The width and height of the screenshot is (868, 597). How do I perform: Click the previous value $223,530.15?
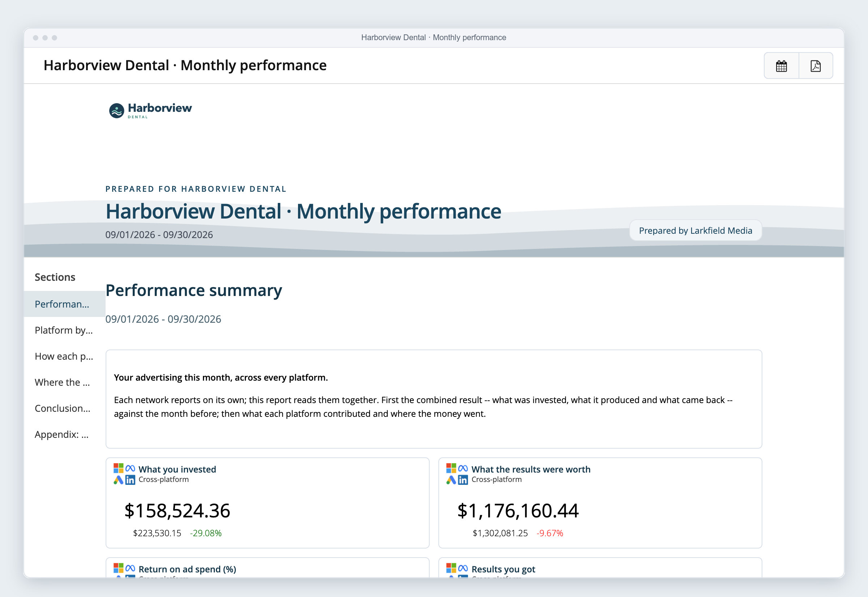[x=157, y=533]
